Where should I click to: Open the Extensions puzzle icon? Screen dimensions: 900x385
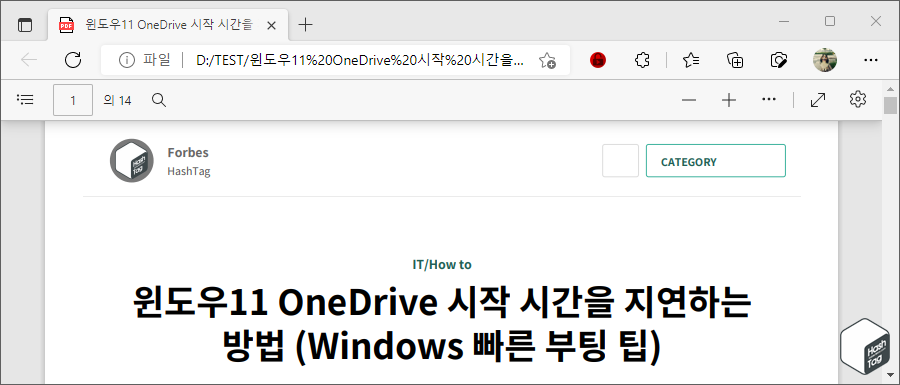643,60
